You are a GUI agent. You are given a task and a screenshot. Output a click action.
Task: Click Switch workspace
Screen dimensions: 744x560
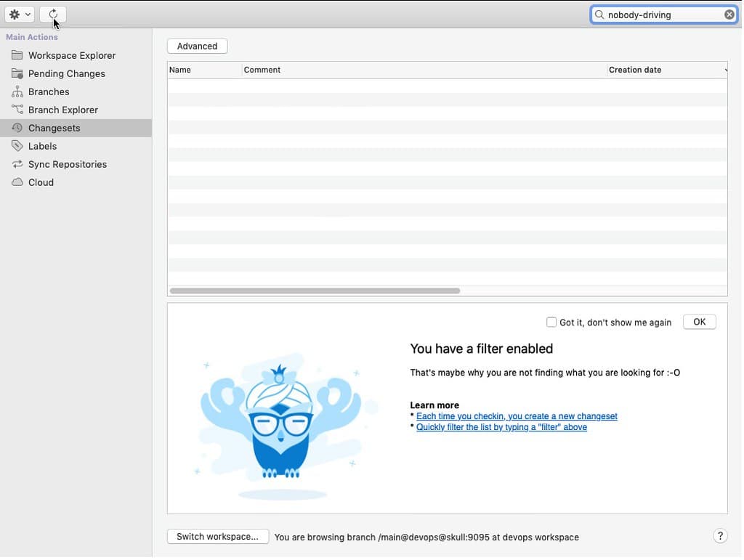[x=217, y=536]
